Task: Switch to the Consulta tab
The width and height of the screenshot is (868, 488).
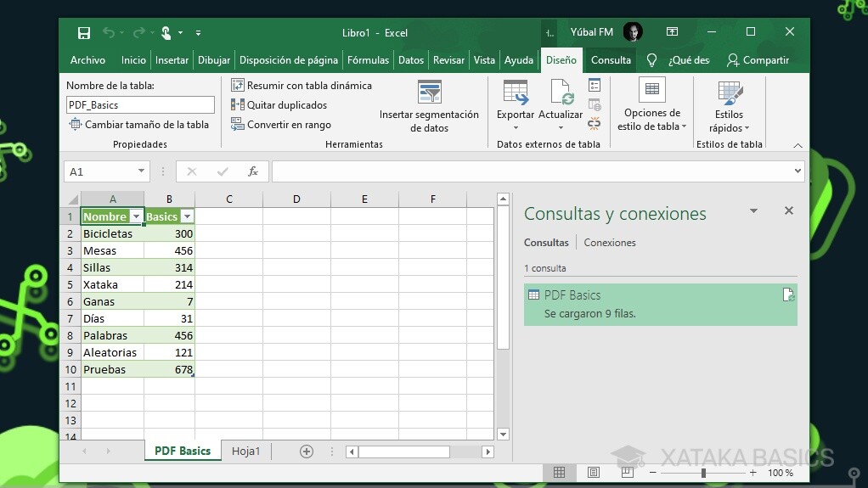Action: coord(611,59)
